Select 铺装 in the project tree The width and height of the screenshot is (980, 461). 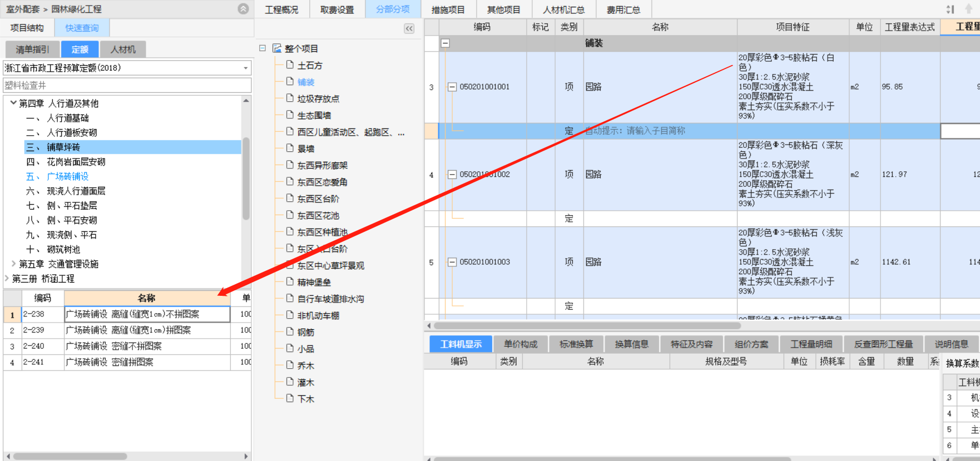(306, 82)
